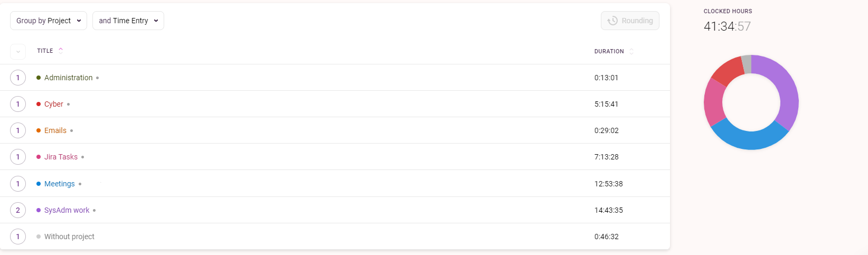Click the TITLE column sort arrow
Screen dimensions: 868x255
(61, 51)
